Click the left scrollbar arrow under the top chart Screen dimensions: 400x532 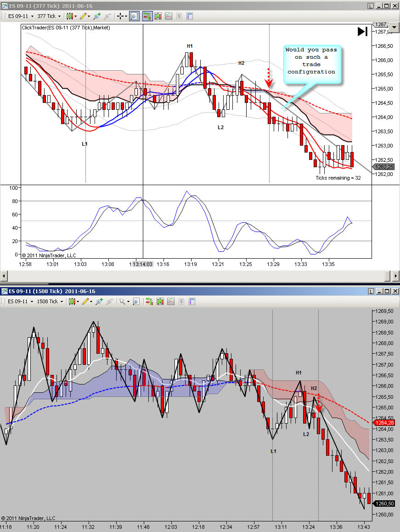(4, 276)
